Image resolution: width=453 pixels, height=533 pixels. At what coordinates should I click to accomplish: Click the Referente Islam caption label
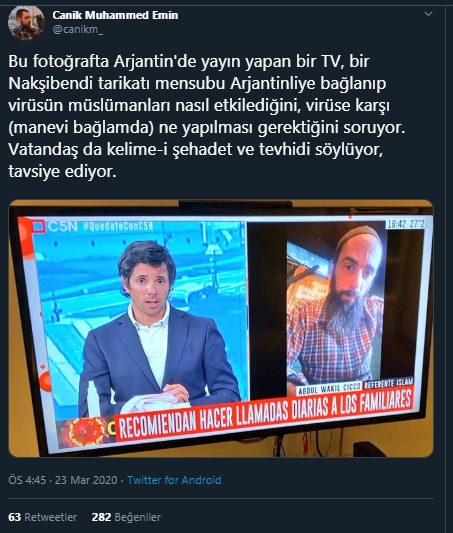point(388,383)
